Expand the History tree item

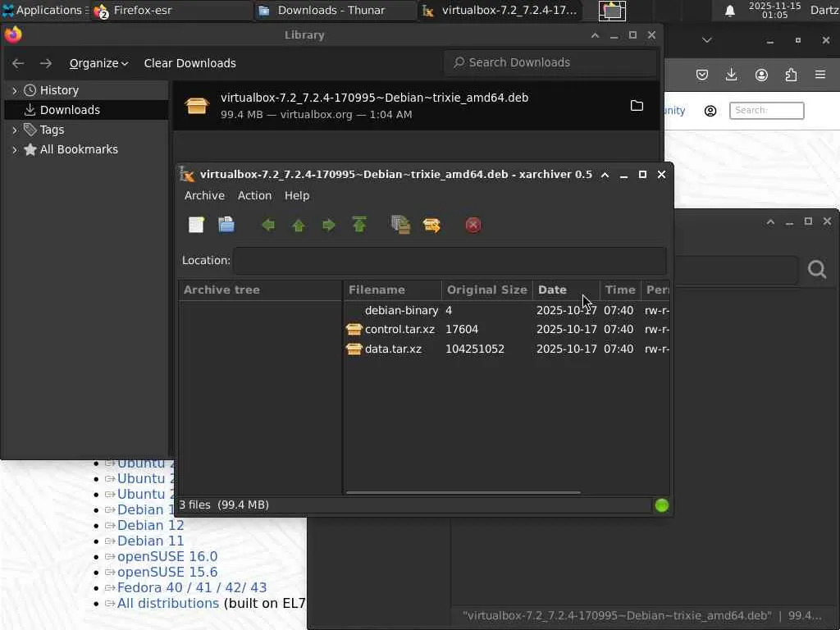[x=15, y=90]
